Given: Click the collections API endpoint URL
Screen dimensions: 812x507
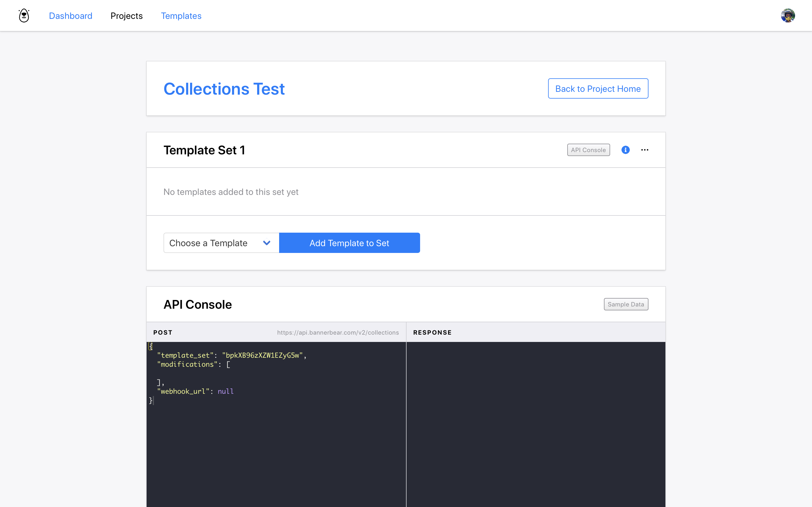Looking at the screenshot, I should [337, 332].
